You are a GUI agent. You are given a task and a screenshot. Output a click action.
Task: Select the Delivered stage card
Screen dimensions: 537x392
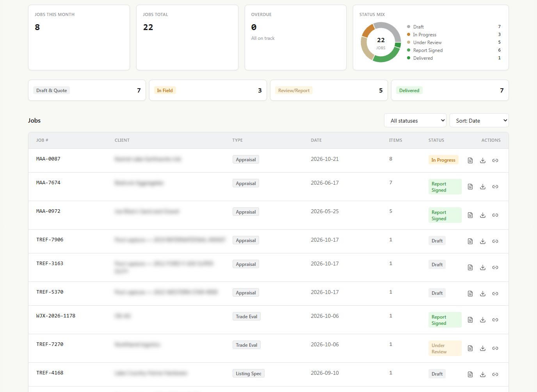tap(450, 90)
